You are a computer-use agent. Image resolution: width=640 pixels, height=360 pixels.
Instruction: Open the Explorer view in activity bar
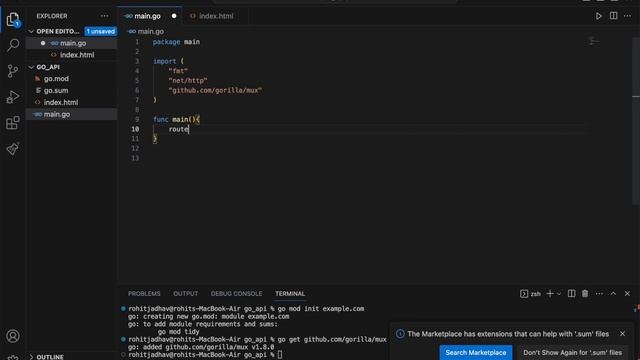pos(13,19)
